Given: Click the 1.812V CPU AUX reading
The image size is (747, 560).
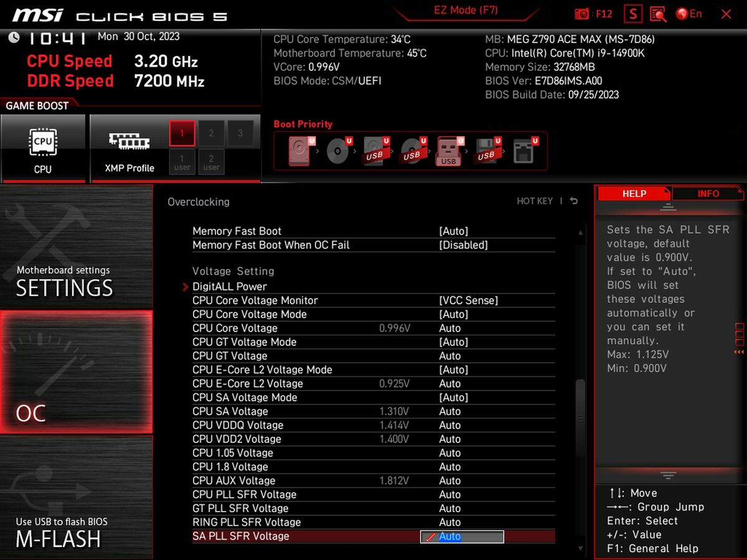Looking at the screenshot, I should click(394, 480).
